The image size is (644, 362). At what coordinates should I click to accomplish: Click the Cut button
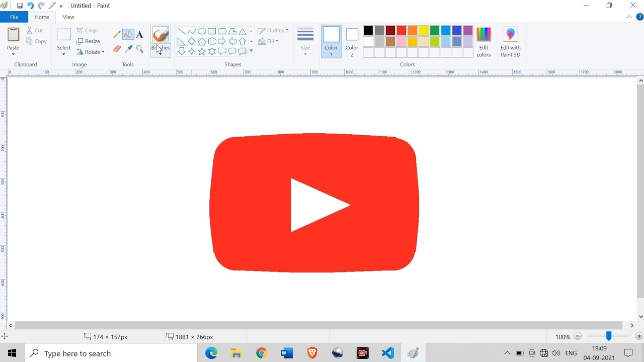[35, 31]
